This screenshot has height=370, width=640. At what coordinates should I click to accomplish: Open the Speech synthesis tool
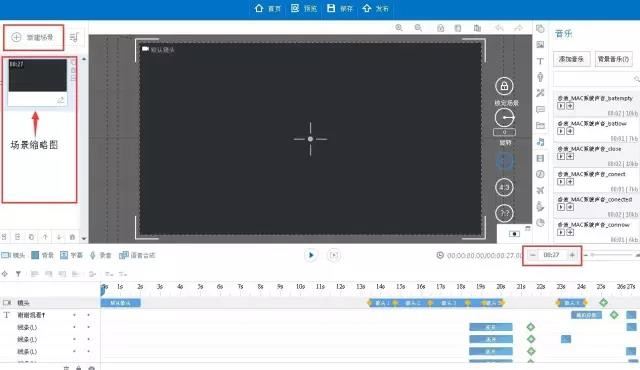pyautogui.click(x=137, y=255)
